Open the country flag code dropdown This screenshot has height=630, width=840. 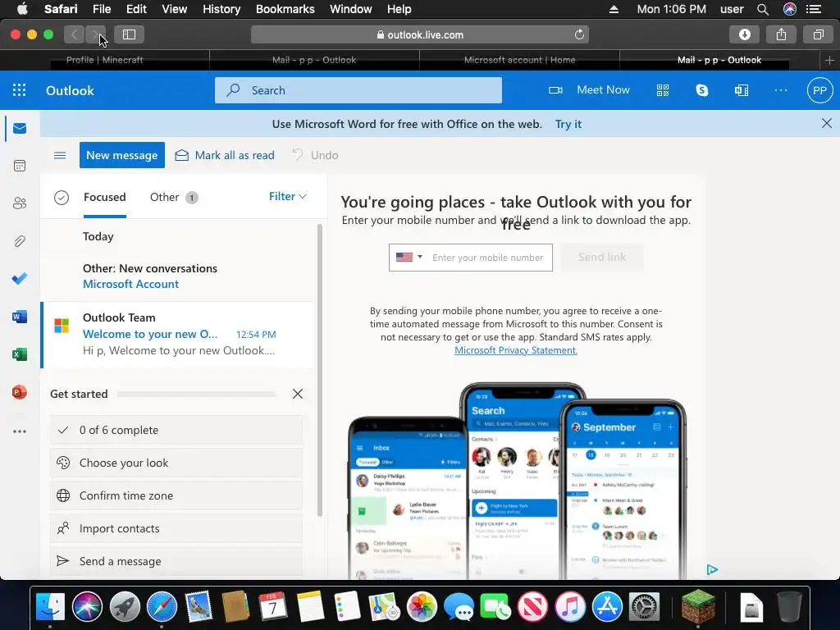pos(409,257)
